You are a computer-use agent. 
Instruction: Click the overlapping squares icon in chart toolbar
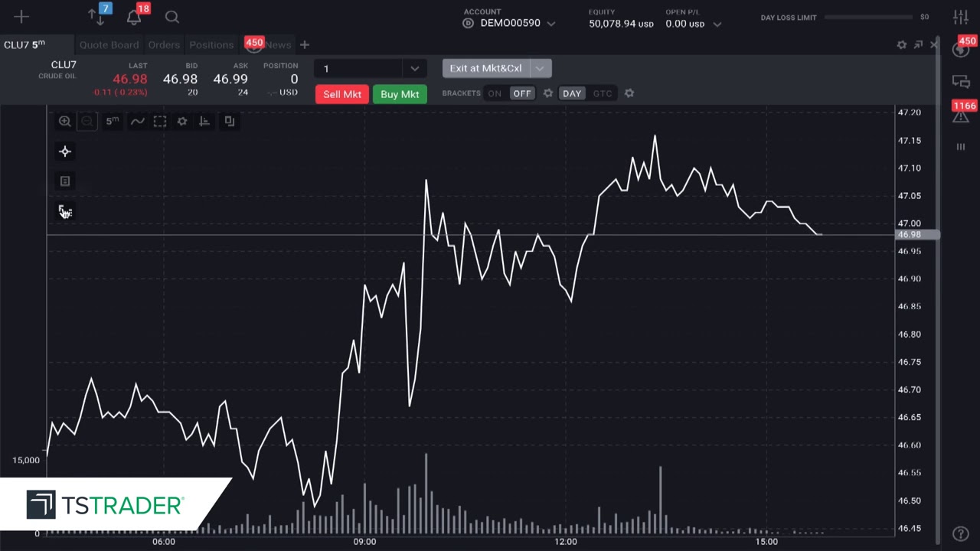coord(229,121)
